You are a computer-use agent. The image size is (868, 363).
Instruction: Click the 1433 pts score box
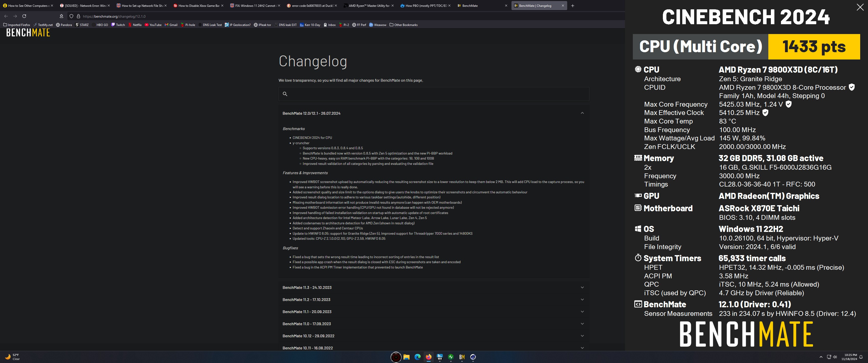[x=814, y=46]
